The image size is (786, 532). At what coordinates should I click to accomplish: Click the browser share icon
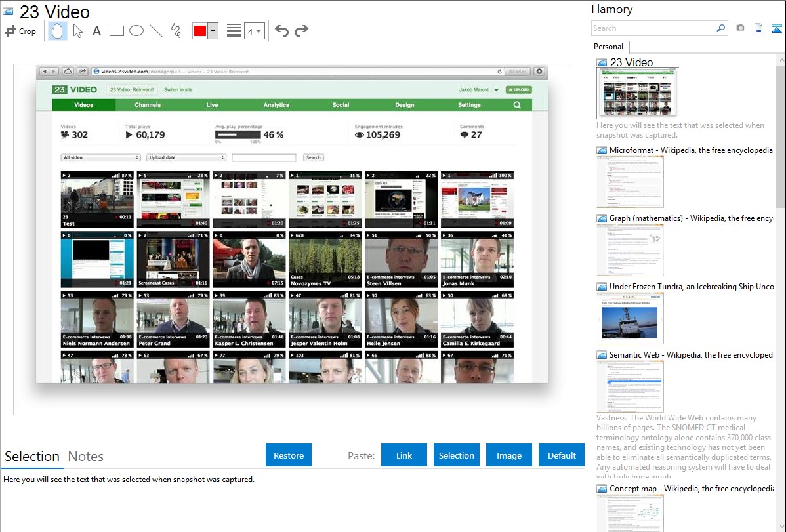tap(82, 72)
